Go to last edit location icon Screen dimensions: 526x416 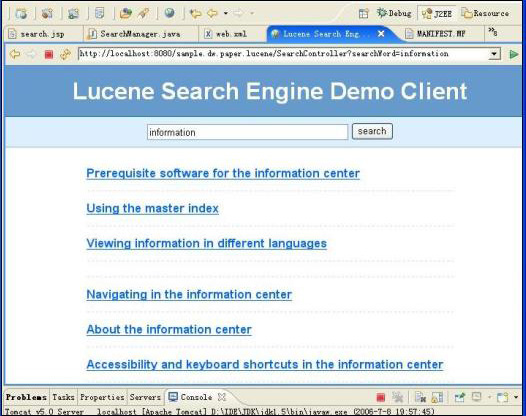click(195, 13)
